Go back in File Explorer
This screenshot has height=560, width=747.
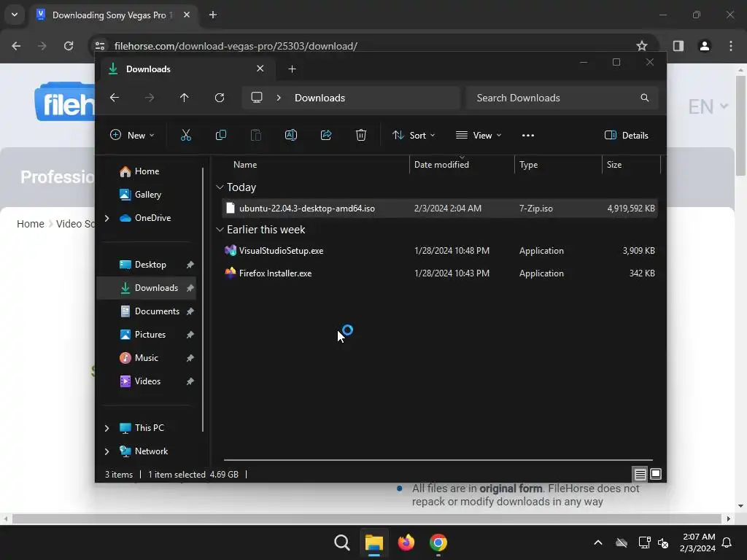(115, 98)
